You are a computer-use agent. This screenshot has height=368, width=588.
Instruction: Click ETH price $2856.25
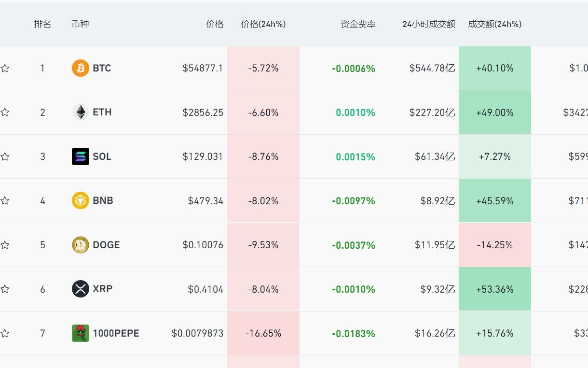[x=203, y=113]
